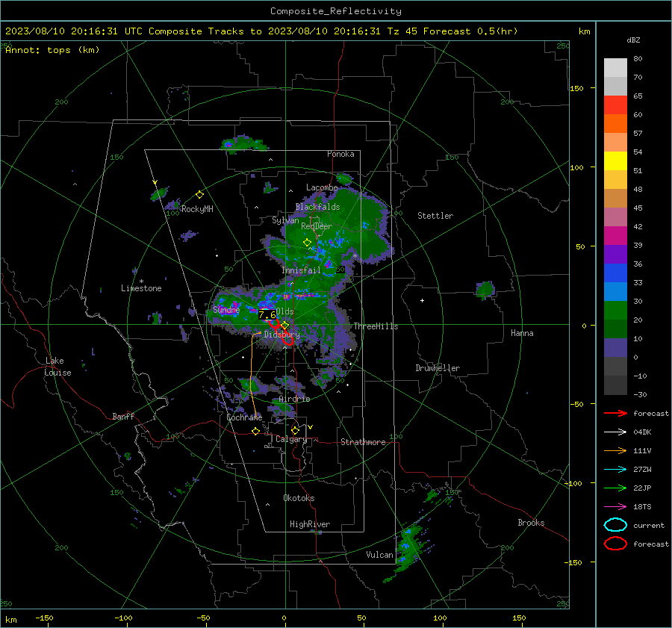Click the red forecast ellipse near Didsbury

point(287,338)
